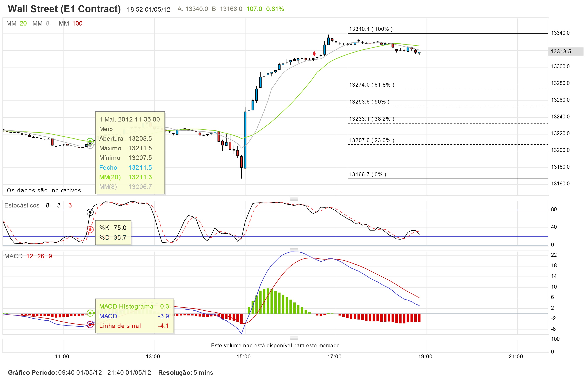Click the 'Estocásticos' indicator label

click(x=22, y=205)
